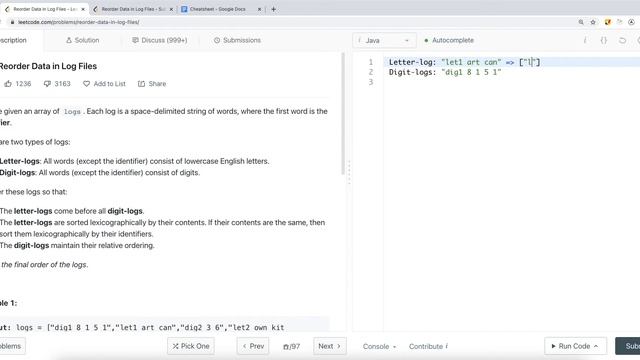Open the Solution tab
Screen dimensions: 640x360
pos(82,40)
